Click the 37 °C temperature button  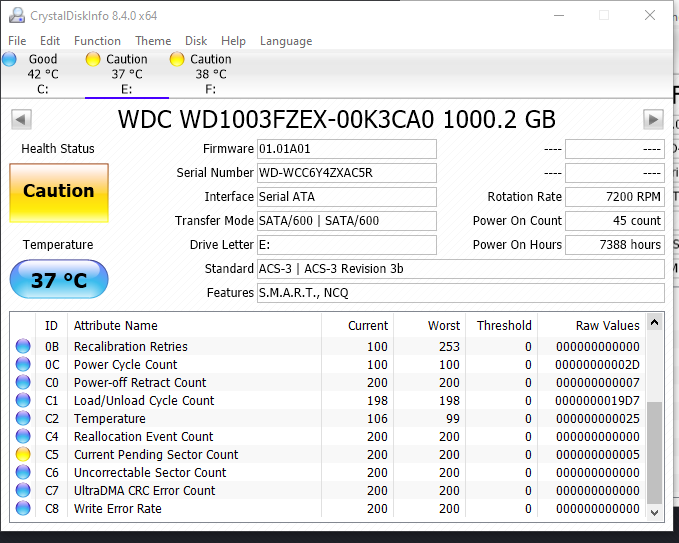59,279
